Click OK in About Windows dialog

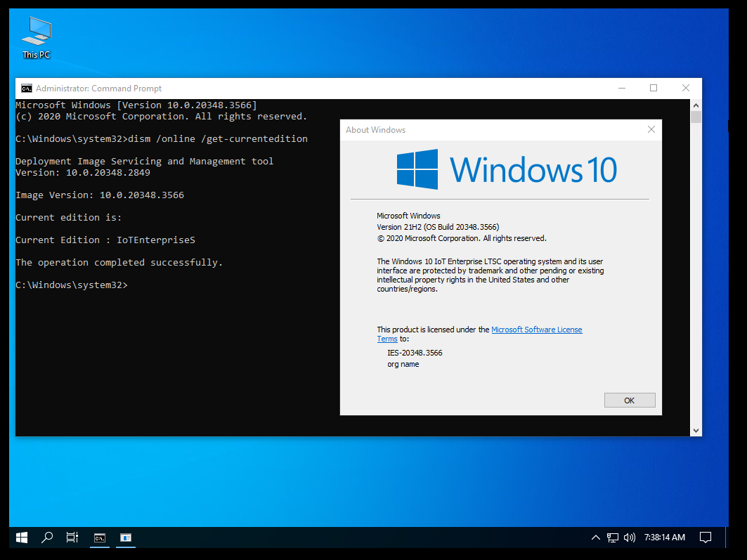point(630,401)
